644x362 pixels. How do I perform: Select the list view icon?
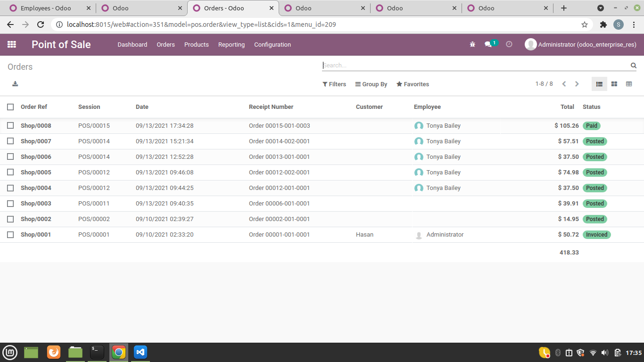(x=599, y=84)
